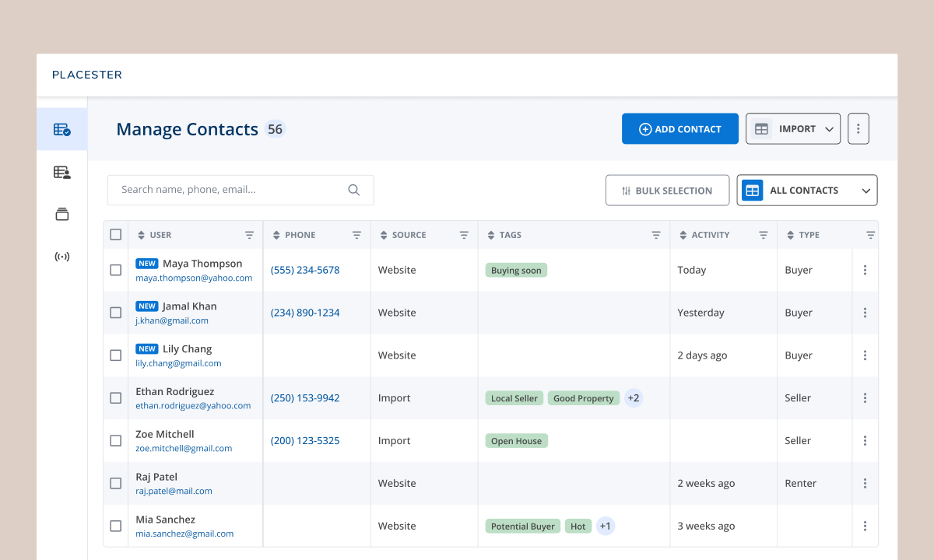Open the broadcast signal icon in sidebar
934x560 pixels.
click(62, 257)
